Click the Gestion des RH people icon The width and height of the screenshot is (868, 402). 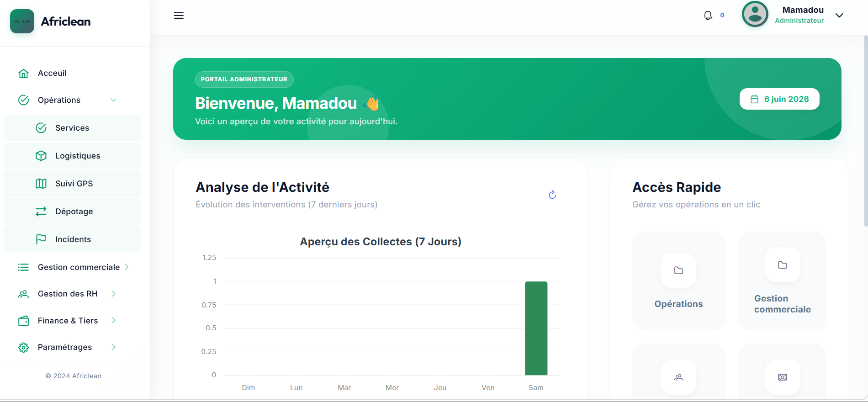[23, 294]
